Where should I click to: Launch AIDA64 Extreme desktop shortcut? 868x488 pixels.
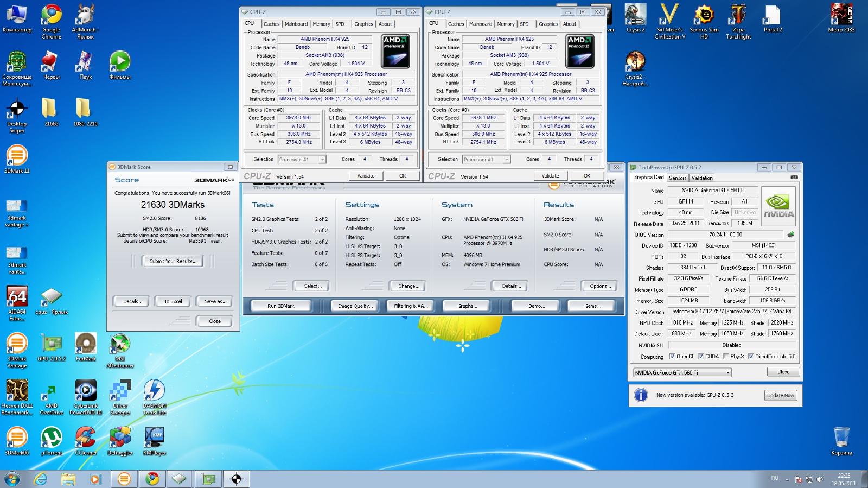point(17,304)
